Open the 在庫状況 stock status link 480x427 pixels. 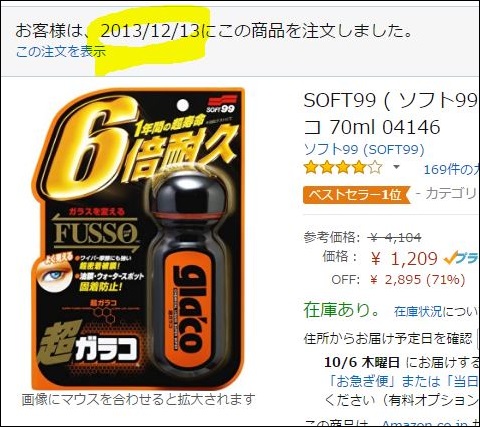(418, 312)
